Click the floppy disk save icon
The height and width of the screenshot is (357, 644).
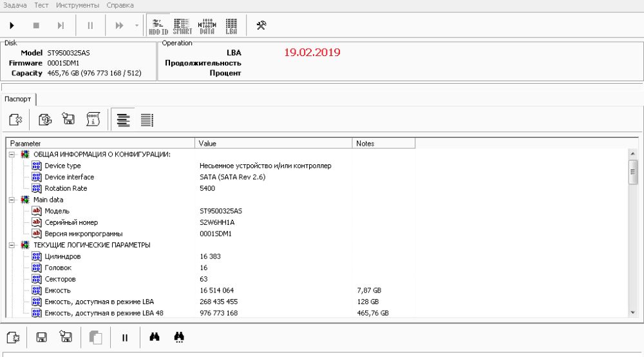pyautogui.click(x=41, y=338)
